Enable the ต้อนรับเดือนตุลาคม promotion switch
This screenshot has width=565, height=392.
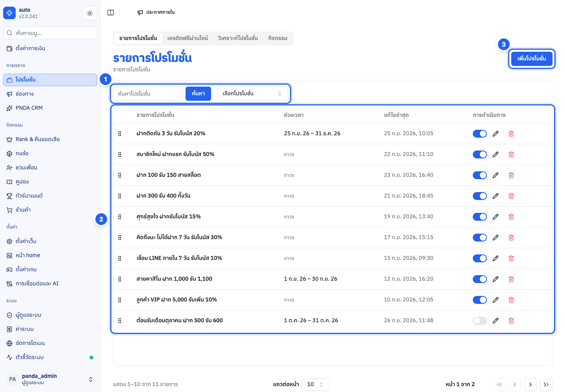tap(479, 321)
